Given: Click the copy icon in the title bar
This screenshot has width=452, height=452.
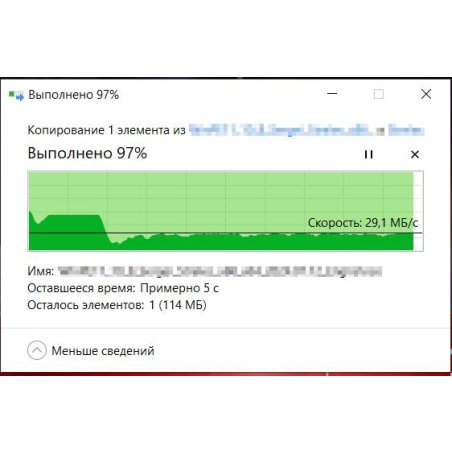Looking at the screenshot, I should (x=16, y=95).
